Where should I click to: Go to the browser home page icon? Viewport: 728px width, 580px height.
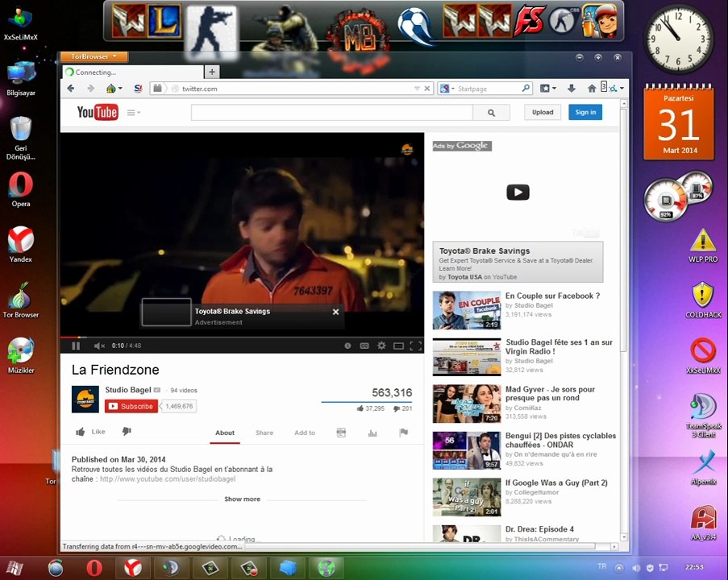click(x=592, y=88)
